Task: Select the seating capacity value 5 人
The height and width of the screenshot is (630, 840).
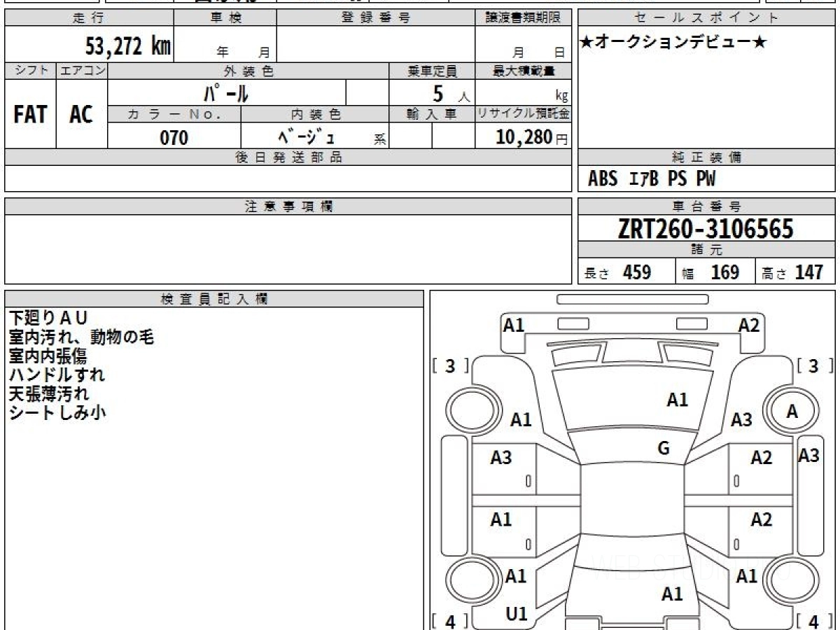Action: point(450,93)
